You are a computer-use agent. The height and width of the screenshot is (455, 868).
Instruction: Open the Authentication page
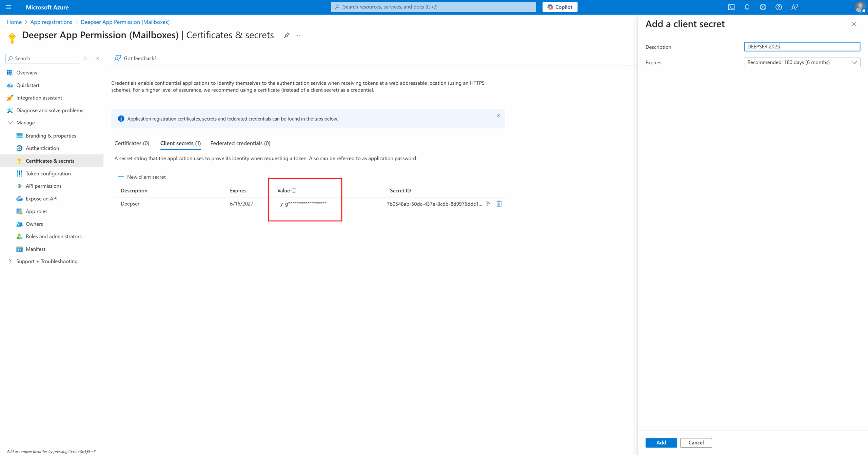42,148
